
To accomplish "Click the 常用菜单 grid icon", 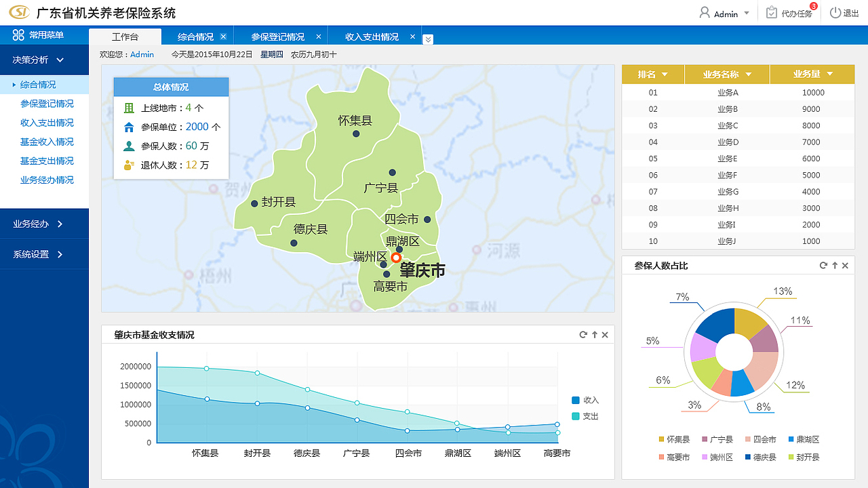I will [x=18, y=35].
